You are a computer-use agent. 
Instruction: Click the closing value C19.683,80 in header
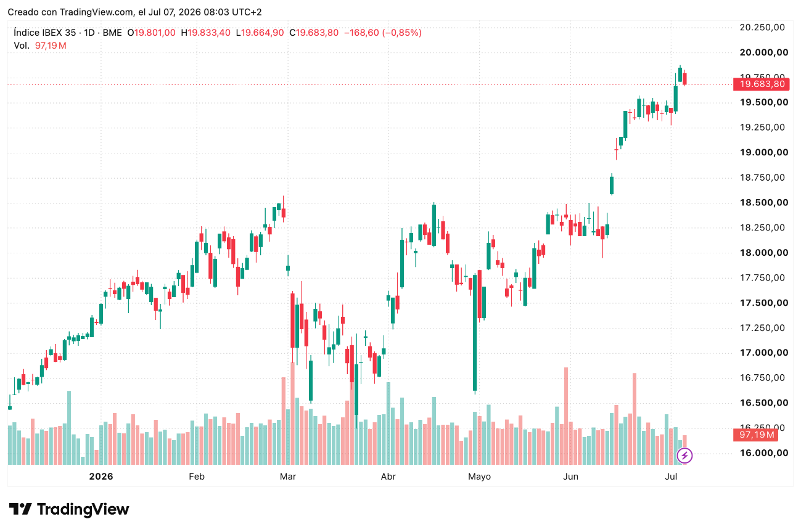coord(314,33)
